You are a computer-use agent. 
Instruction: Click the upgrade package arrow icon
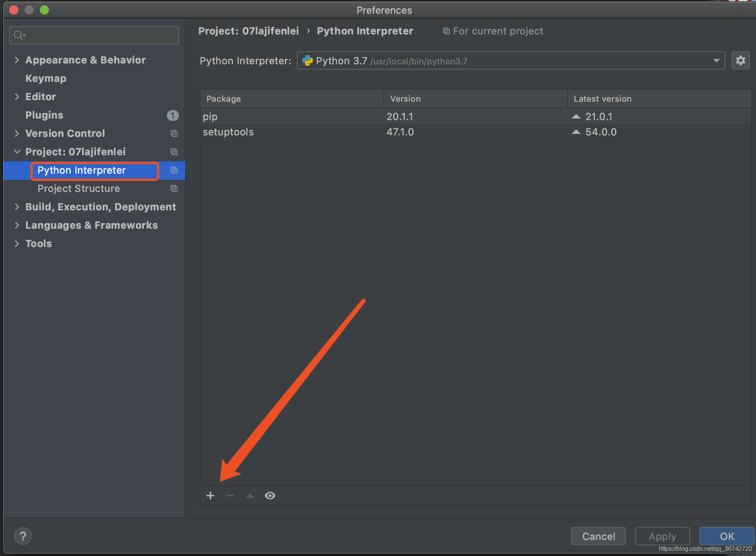click(250, 496)
